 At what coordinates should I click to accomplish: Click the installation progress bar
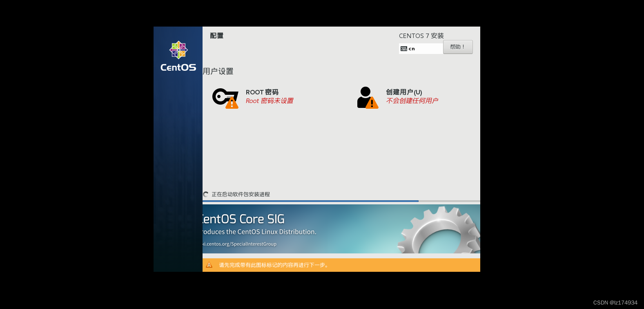pos(341,201)
